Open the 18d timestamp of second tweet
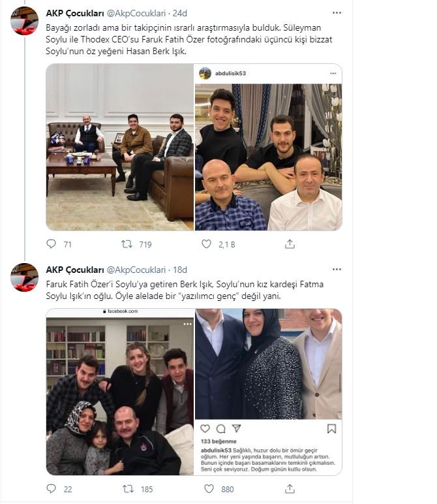 click(x=180, y=270)
